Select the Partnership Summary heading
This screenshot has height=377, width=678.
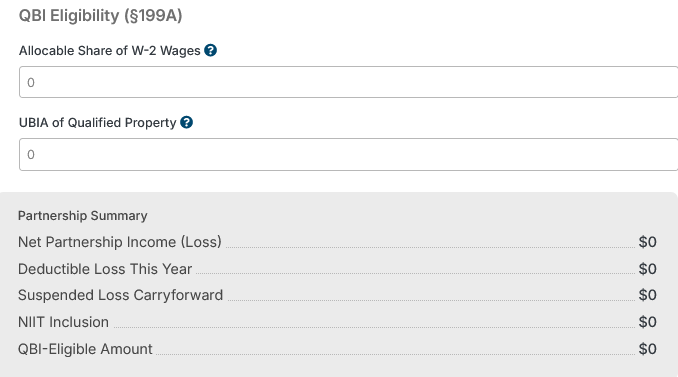point(83,216)
